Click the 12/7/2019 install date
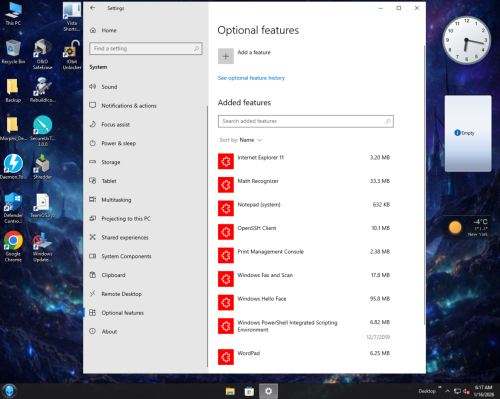The image size is (500, 399). click(x=378, y=337)
